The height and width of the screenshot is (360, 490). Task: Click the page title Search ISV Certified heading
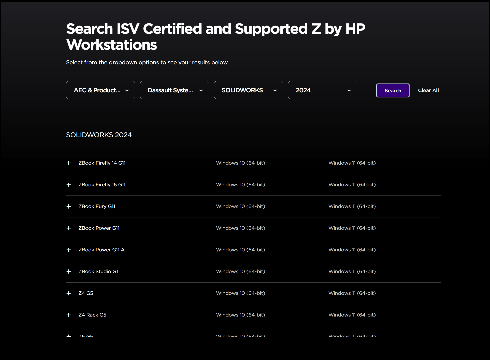pyautogui.click(x=215, y=37)
